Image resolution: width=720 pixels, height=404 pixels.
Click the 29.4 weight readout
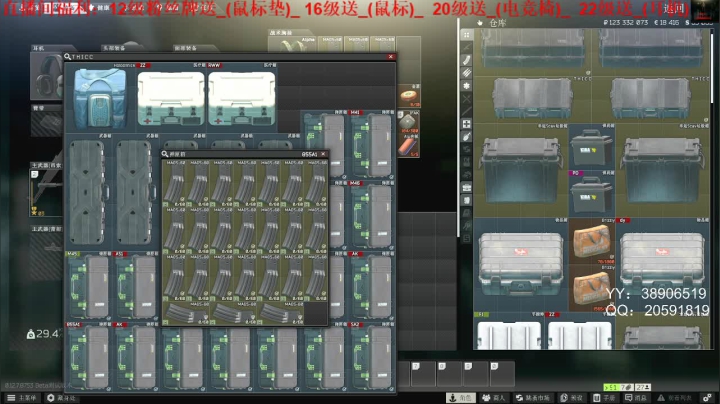[44, 334]
